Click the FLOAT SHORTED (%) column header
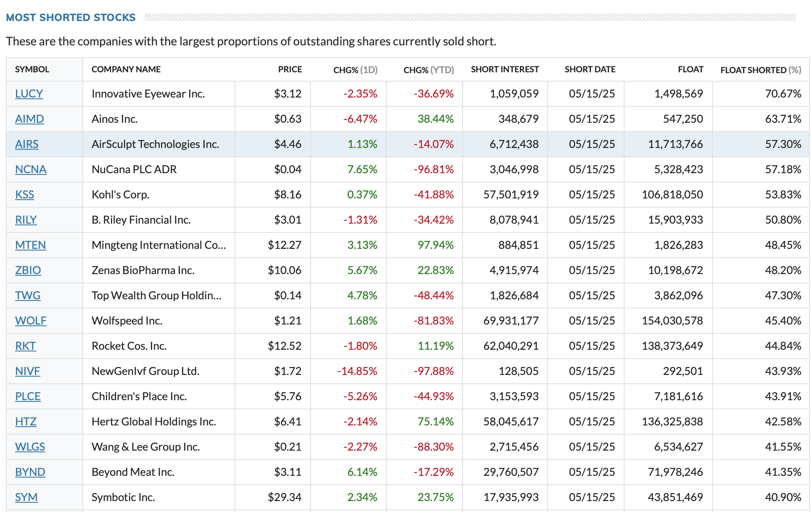 coord(761,70)
